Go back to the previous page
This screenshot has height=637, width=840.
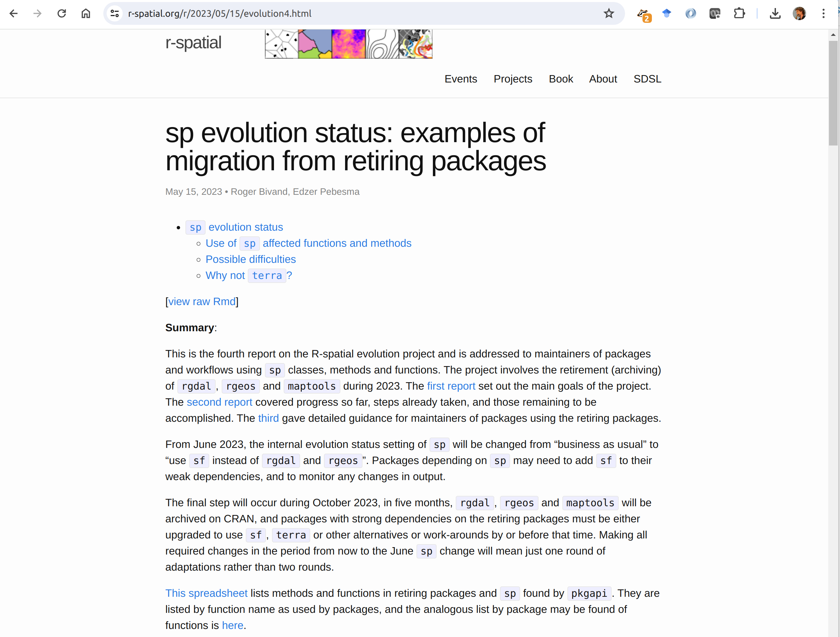tap(14, 14)
